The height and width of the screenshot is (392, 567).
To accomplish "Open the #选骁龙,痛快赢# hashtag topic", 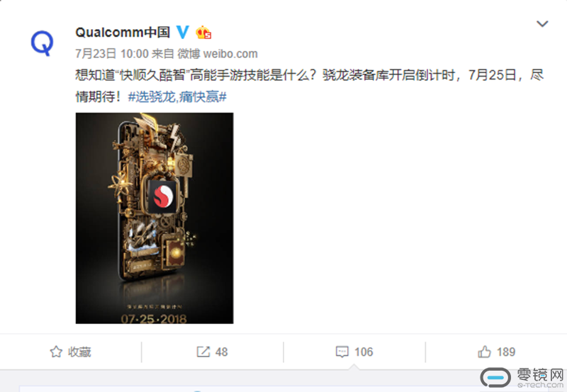I will pos(177,96).
